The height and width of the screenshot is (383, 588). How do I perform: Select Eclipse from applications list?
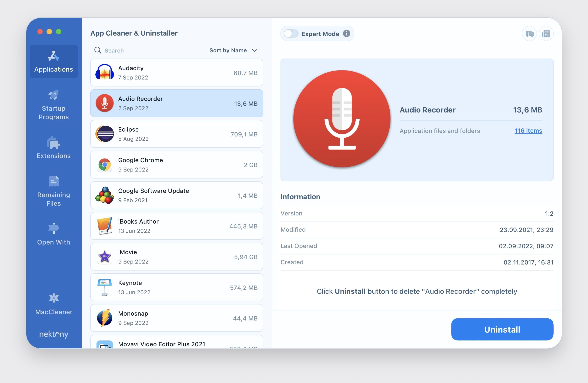coord(177,134)
